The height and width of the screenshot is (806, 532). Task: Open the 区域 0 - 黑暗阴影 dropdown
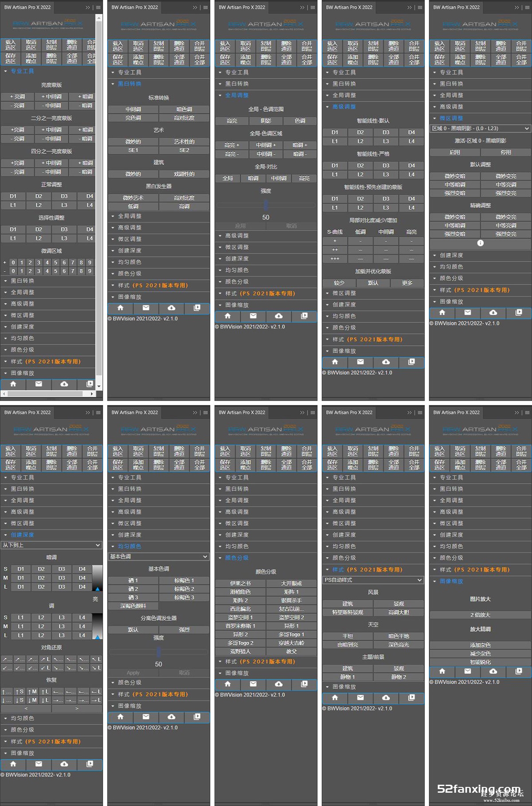click(480, 129)
